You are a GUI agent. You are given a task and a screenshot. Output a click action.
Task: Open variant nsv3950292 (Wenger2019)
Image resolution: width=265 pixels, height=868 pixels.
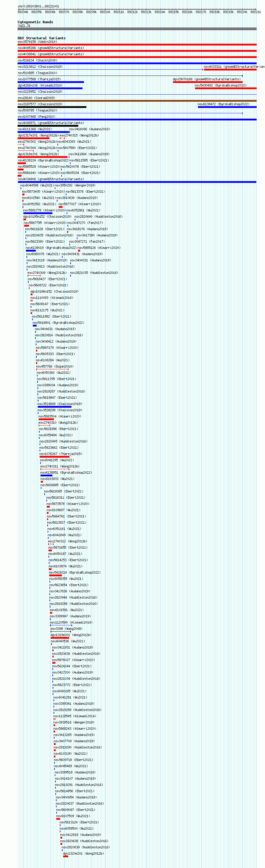tap(75, 185)
